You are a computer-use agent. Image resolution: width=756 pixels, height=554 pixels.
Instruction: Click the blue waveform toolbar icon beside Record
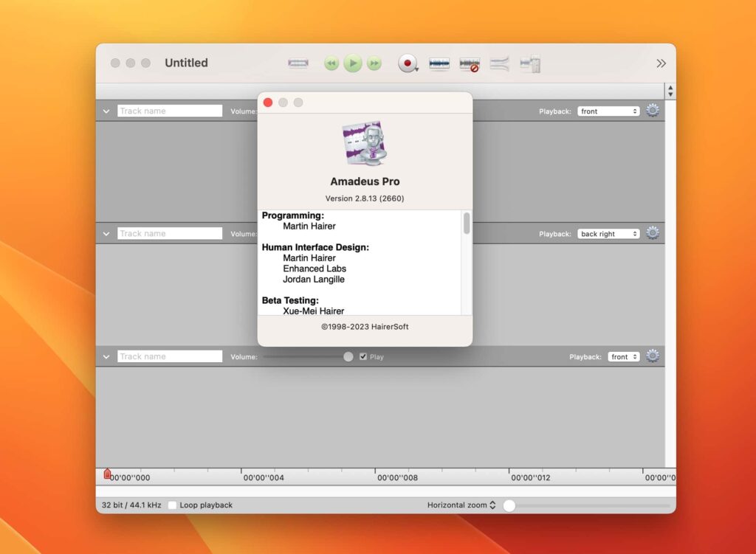pyautogui.click(x=439, y=63)
